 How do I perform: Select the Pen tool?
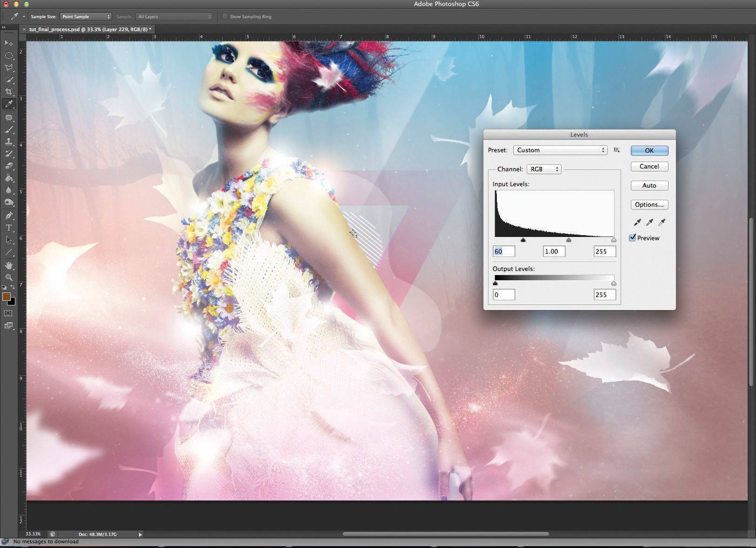(9, 216)
